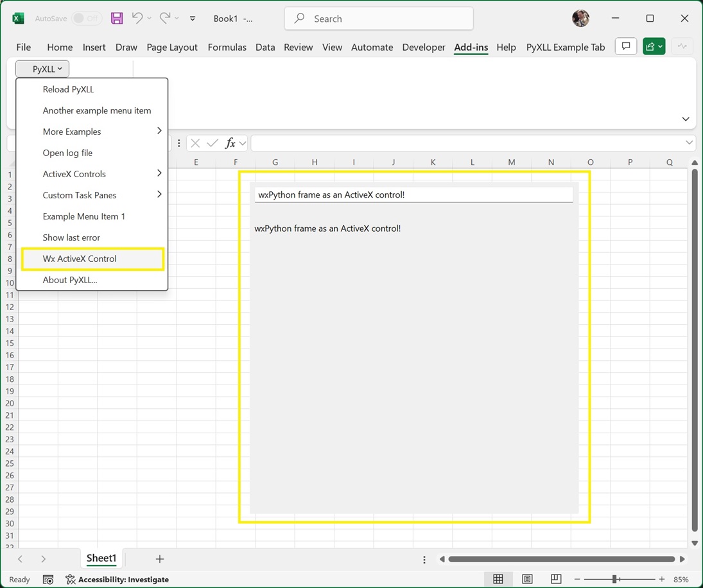Expand the formula bar with the chevron
This screenshot has height=588, width=703.
689,143
